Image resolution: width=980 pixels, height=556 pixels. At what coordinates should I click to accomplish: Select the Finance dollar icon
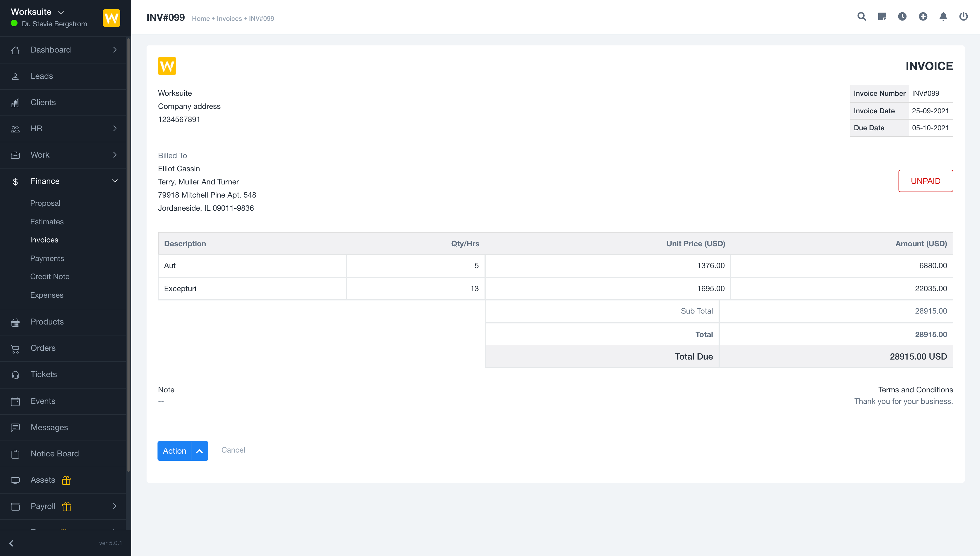[15, 181]
